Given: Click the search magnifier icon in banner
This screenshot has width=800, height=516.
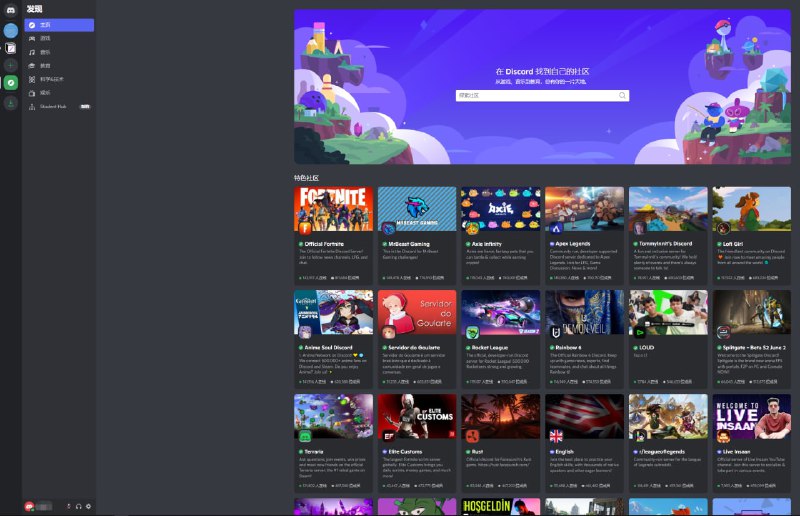Looking at the screenshot, I should (622, 96).
